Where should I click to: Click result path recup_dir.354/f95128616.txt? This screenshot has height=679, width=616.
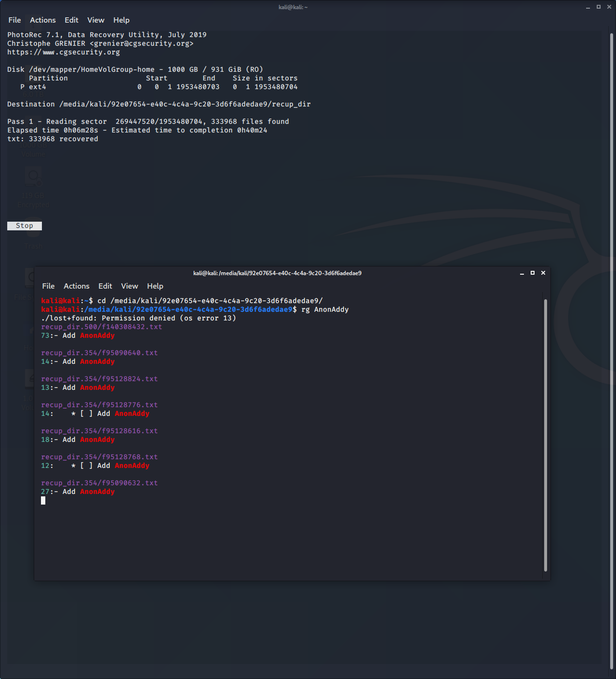point(99,431)
